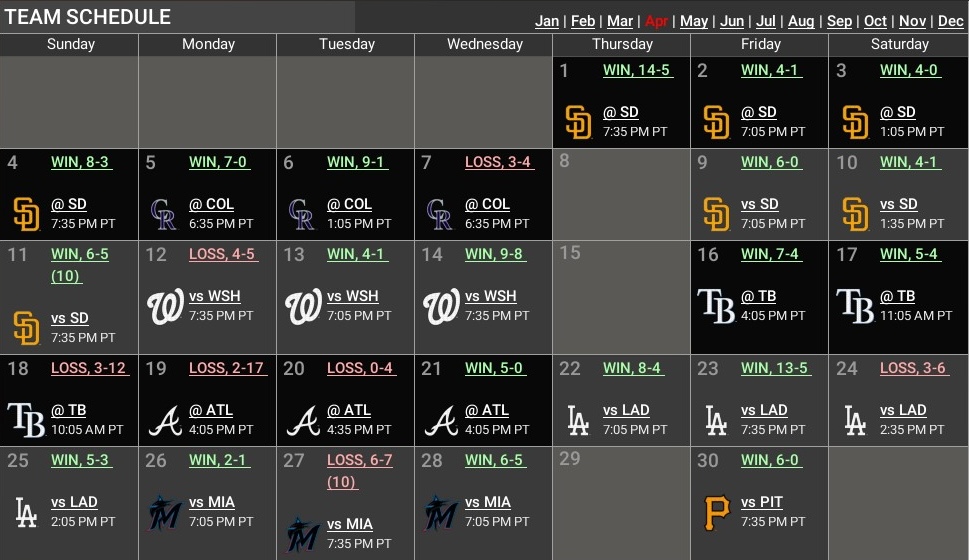This screenshot has height=560, width=969.
Task: Open the WIN, 6-5 (10) result on April 11
Action: [80, 265]
